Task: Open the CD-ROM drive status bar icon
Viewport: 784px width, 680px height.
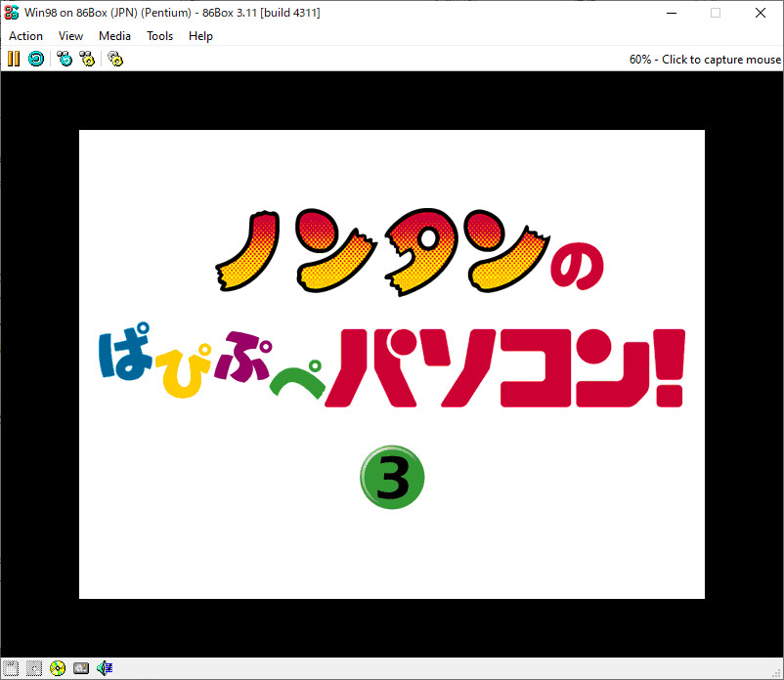Action: click(x=58, y=668)
